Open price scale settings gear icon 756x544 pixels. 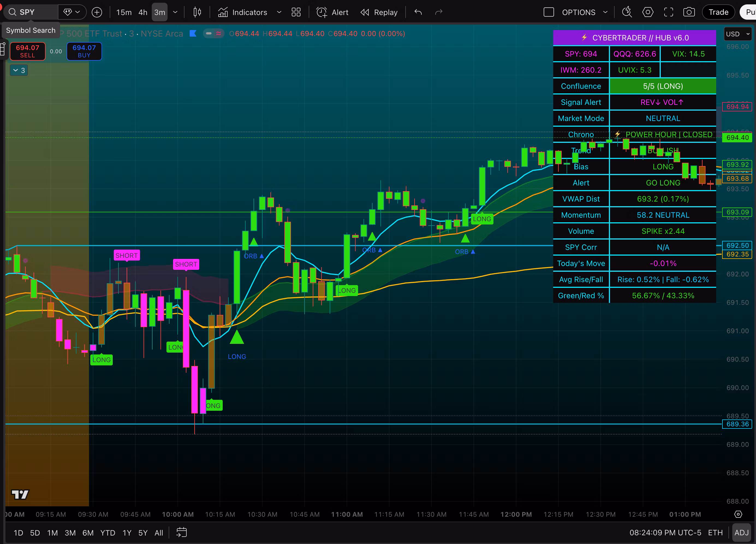tap(738, 514)
